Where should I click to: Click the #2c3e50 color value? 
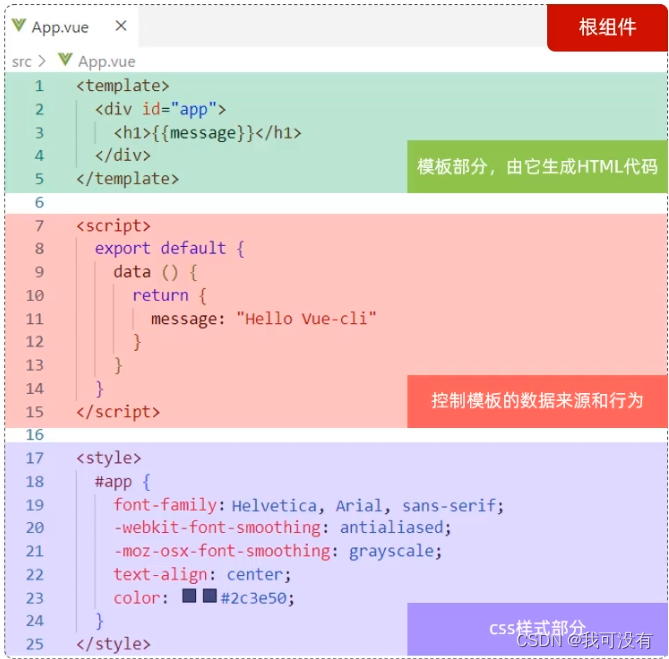(254, 598)
